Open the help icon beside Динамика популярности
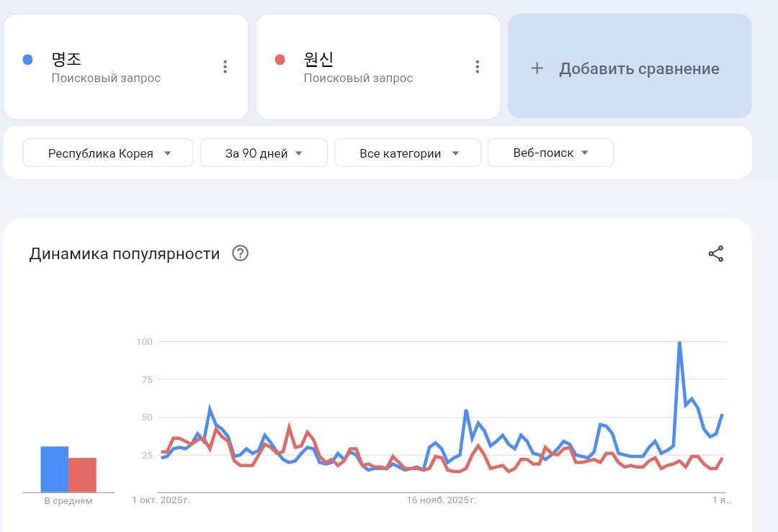Image resolution: width=778 pixels, height=532 pixels. point(241,253)
